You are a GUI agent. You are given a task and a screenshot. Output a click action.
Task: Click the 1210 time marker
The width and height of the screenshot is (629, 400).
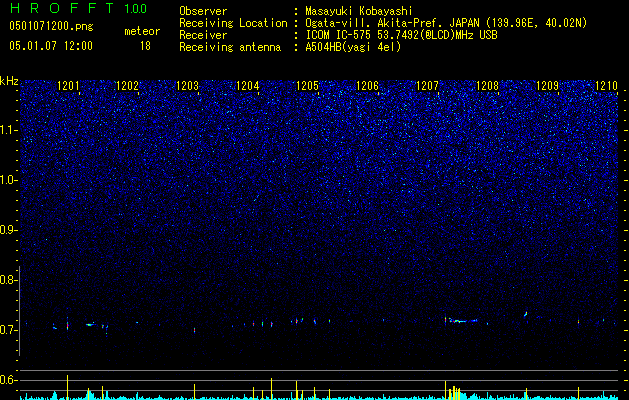click(x=606, y=85)
